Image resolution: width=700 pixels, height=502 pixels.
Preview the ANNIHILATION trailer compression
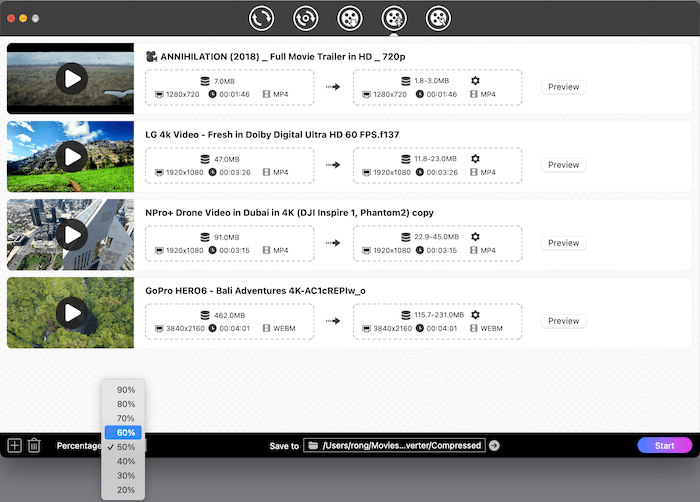(563, 87)
